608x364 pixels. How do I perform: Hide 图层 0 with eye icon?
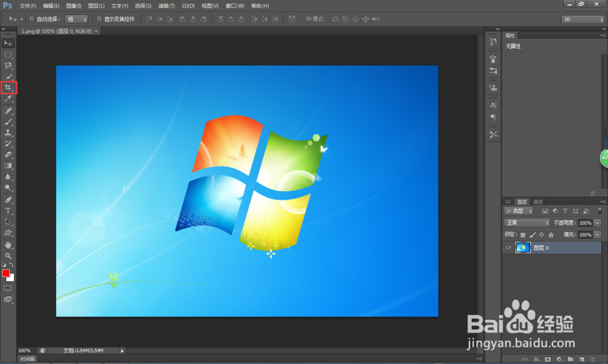pyautogui.click(x=508, y=248)
